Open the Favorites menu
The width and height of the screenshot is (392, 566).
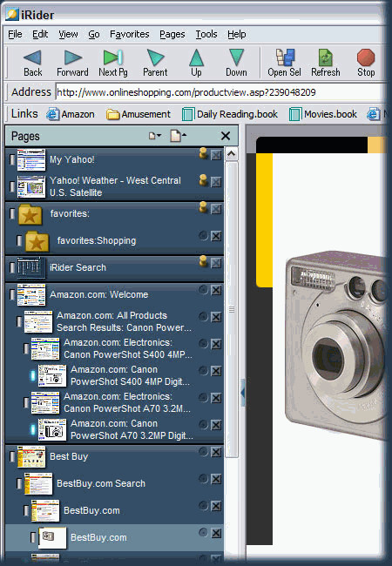pos(130,34)
